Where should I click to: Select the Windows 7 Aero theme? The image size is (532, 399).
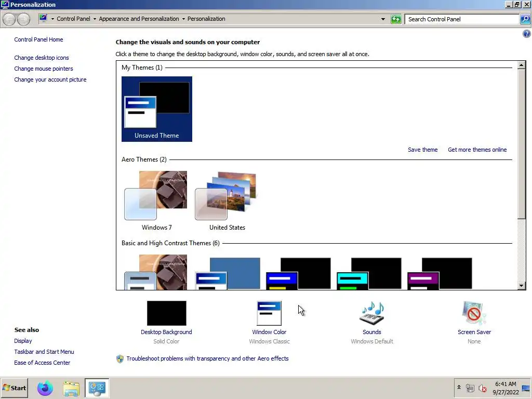(x=157, y=201)
